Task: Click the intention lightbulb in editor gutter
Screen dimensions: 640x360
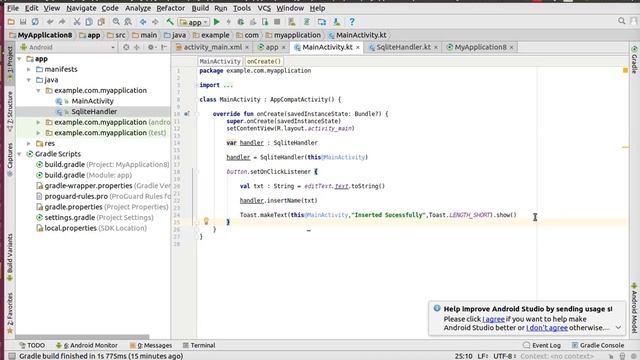Action: pyautogui.click(x=206, y=221)
